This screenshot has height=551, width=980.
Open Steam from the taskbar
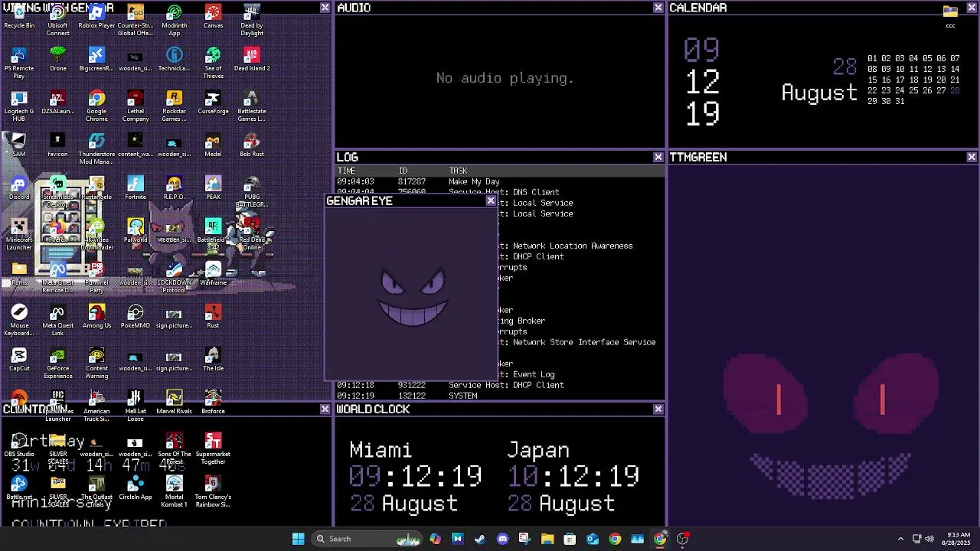480,539
